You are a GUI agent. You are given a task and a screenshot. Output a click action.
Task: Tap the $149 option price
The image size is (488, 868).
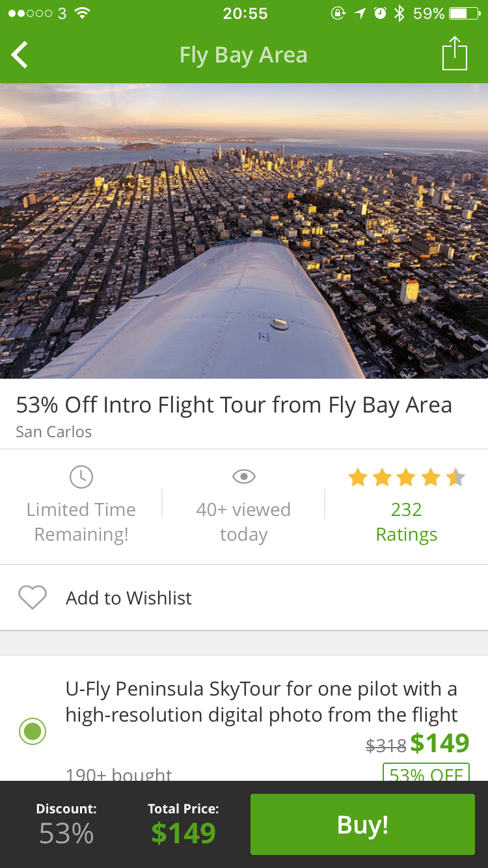439,743
